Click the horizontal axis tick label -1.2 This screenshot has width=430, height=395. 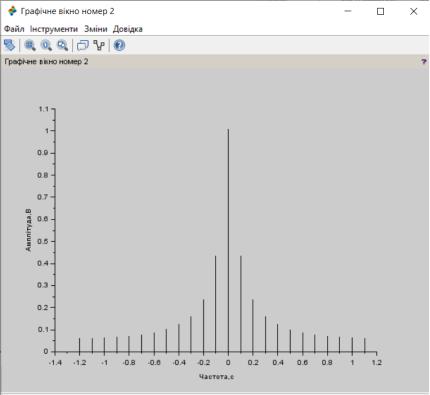pyautogui.click(x=80, y=363)
